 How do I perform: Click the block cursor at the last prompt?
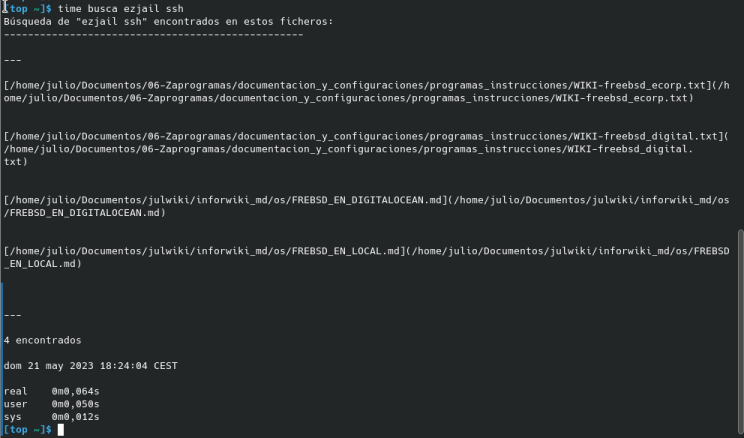click(x=61, y=429)
